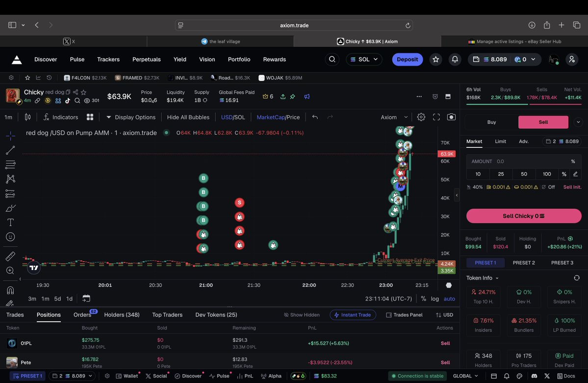Toggle Instant Trade mode
588x383 pixels.
[x=353, y=315]
